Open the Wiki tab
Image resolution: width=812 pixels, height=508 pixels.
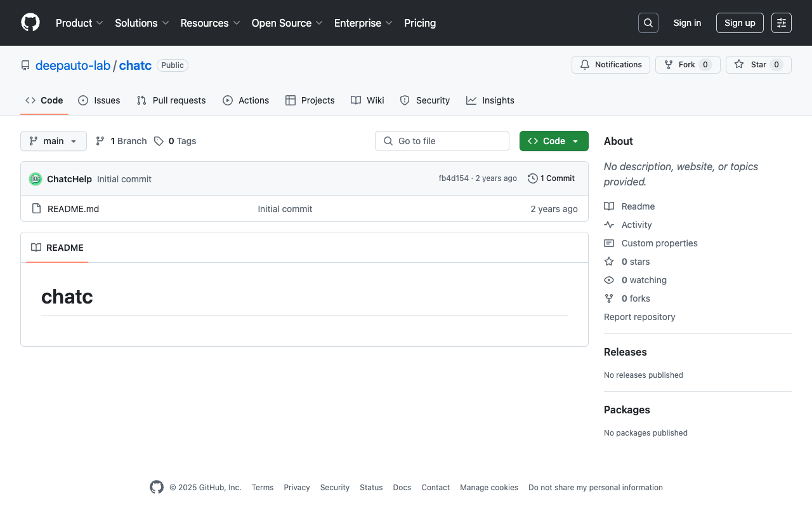(368, 100)
